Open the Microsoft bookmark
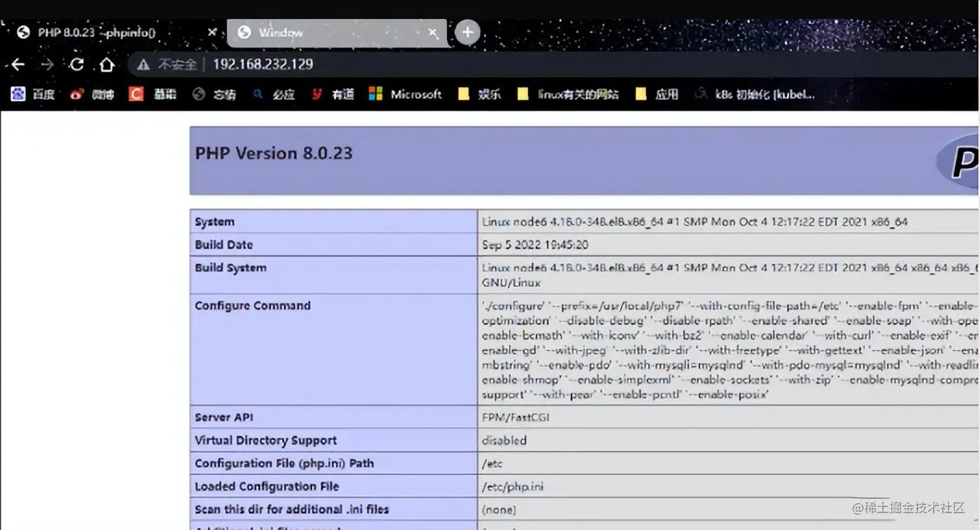 (x=406, y=94)
